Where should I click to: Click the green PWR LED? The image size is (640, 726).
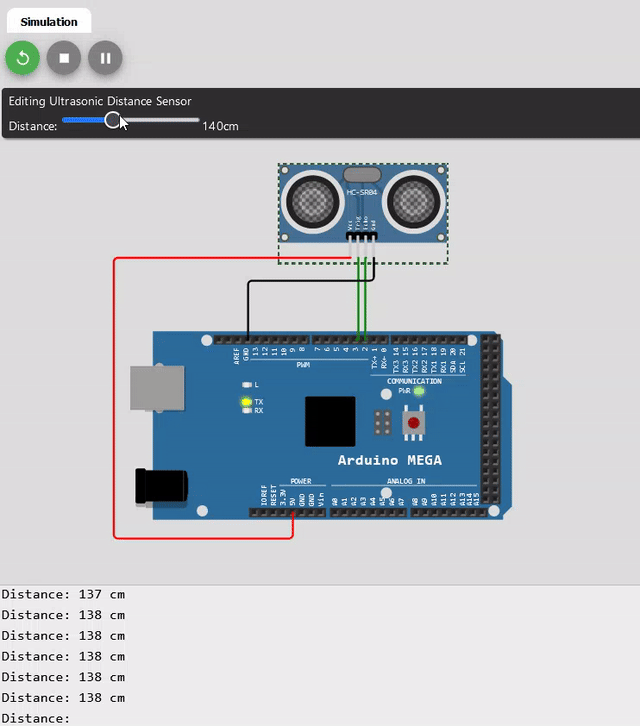pos(419,391)
